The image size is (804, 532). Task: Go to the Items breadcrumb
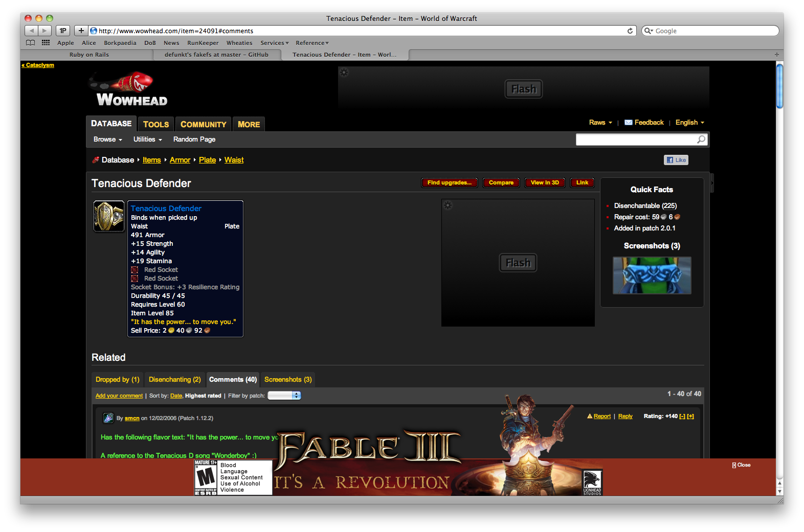pyautogui.click(x=152, y=160)
